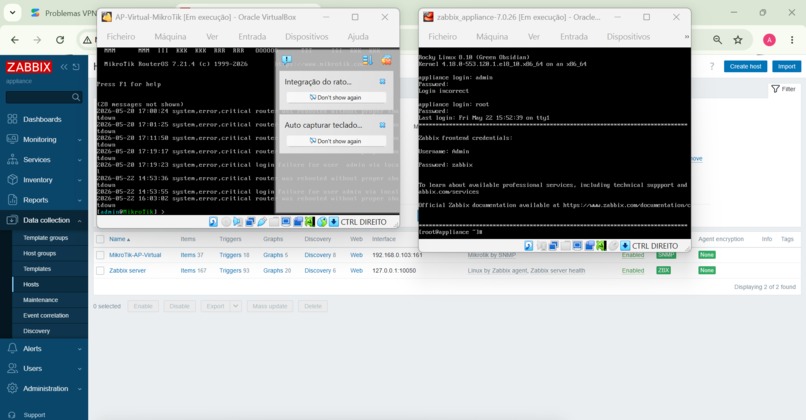
Task: Click display monitor icon in zabbix_appliance status bar
Action: click(578, 246)
